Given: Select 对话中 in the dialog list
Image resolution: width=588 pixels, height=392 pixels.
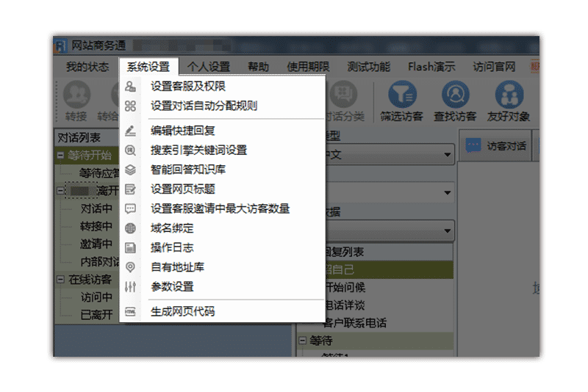Looking at the screenshot, I should pyautogui.click(x=96, y=208).
